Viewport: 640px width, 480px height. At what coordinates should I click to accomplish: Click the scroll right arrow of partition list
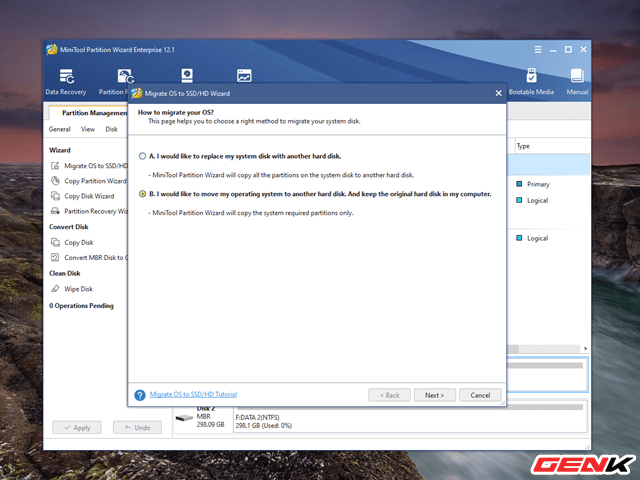coord(585,349)
